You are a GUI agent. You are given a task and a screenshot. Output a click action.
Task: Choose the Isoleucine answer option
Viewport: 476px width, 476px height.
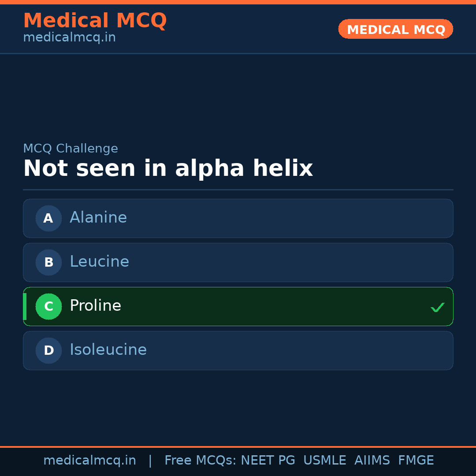[238, 350]
